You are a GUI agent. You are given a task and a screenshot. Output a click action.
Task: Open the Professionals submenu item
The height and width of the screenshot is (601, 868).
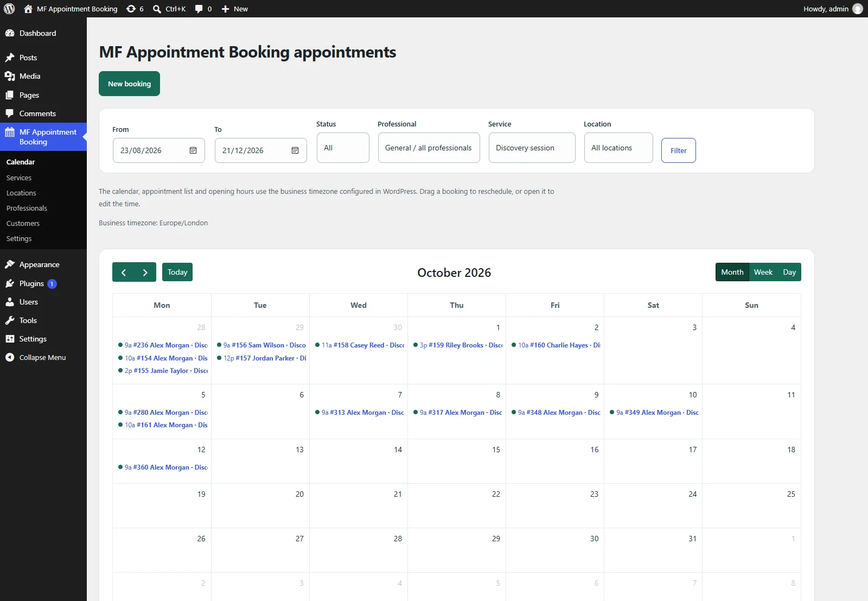click(x=27, y=208)
